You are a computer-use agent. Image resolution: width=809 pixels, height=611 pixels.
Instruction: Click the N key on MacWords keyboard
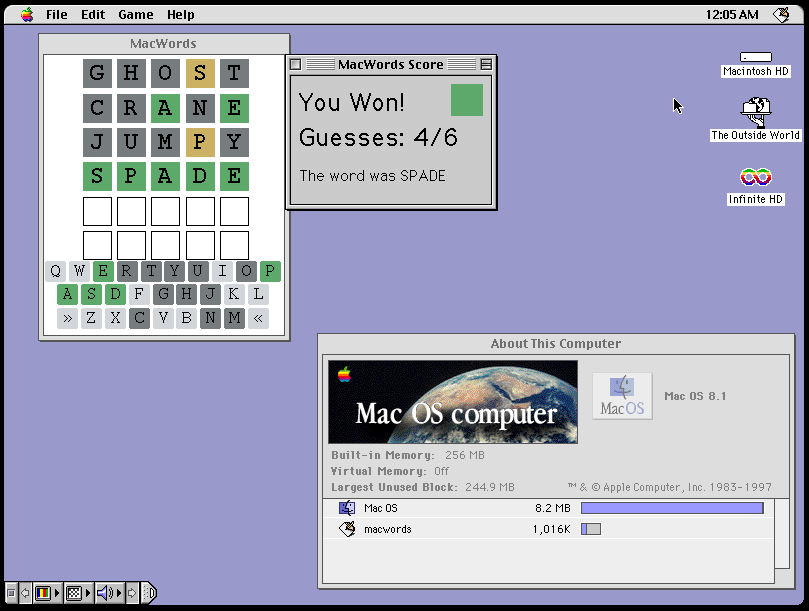[x=210, y=318]
